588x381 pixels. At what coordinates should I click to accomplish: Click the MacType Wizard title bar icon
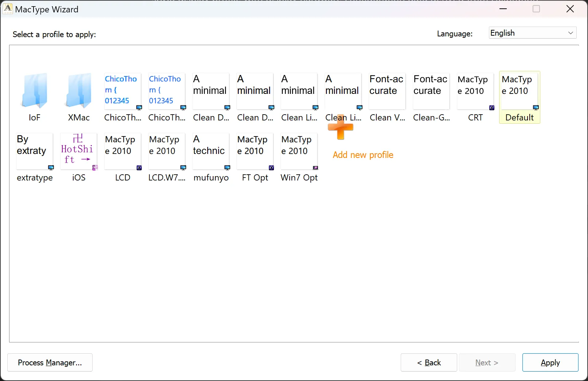coord(8,9)
